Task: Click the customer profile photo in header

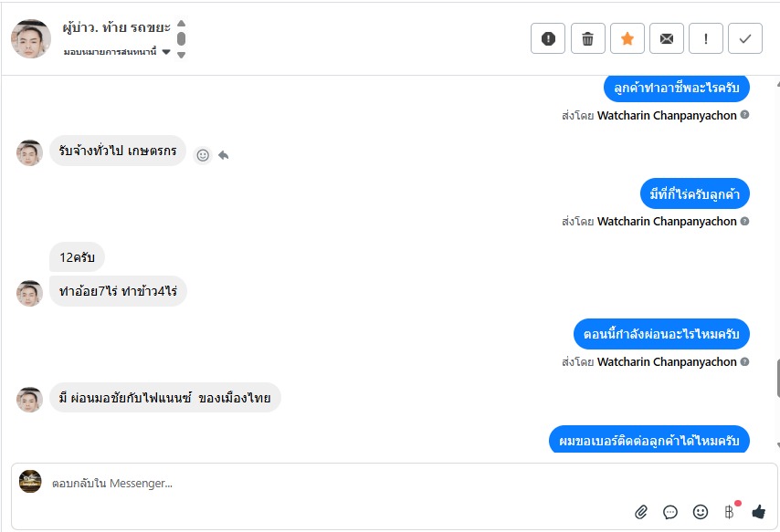Action: [31, 38]
